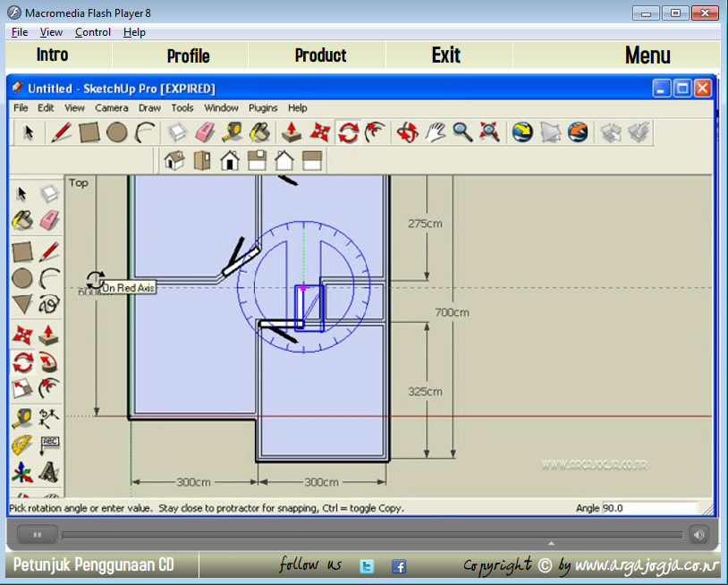This screenshot has width=728, height=585.
Task: Go to the Intro section
Action: point(53,55)
